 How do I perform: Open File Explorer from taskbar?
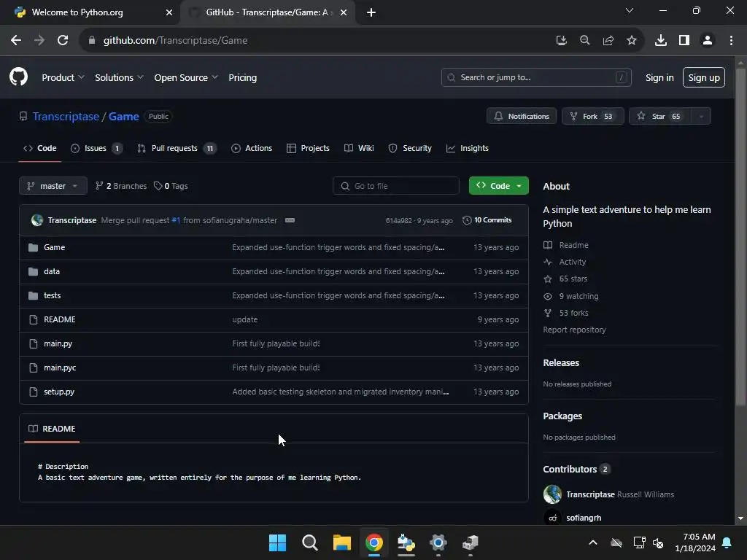341,542
